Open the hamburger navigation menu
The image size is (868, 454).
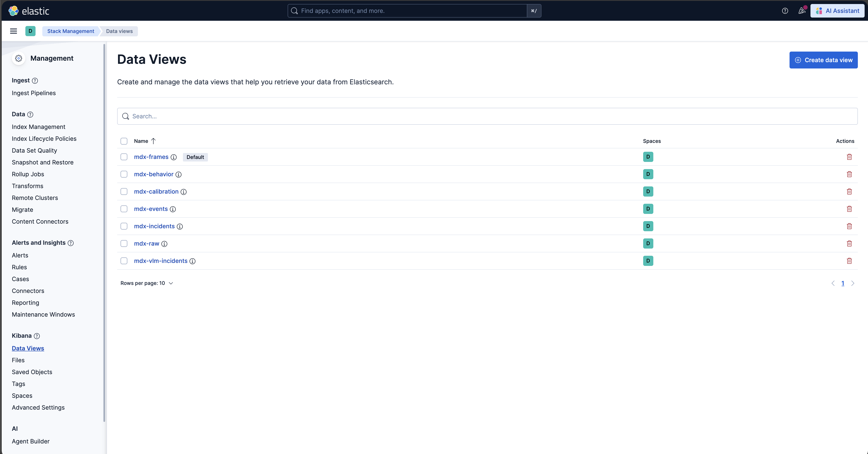(x=14, y=31)
